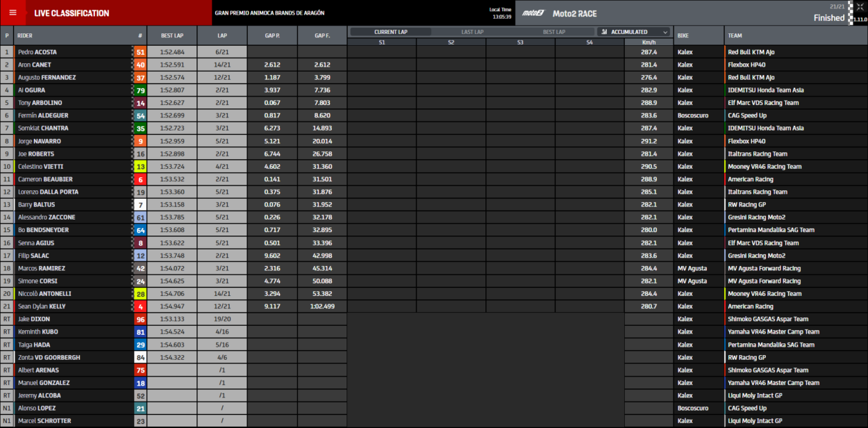The height and width of the screenshot is (428, 868).
Task: Open the hamburger menu
Action: 12,13
